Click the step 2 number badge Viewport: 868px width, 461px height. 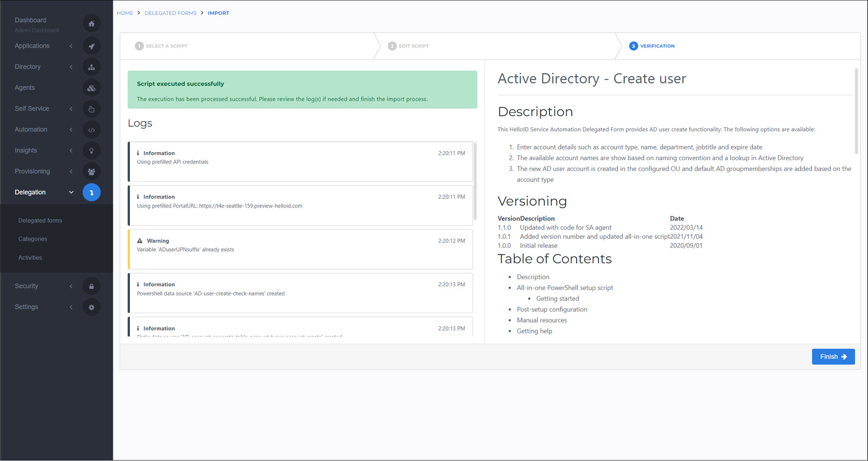[x=392, y=46]
